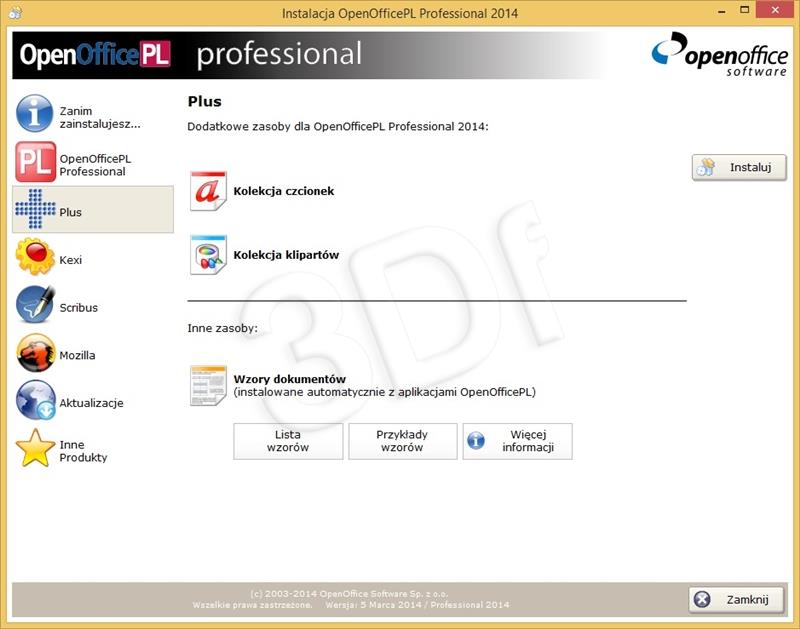
Task: Click the copyright text in footer
Action: [x=349, y=594]
